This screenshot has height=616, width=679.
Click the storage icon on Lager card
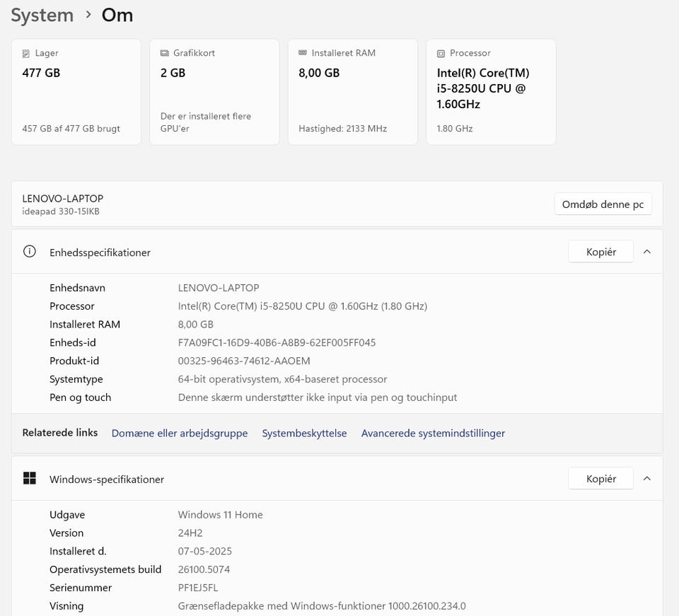click(x=26, y=54)
